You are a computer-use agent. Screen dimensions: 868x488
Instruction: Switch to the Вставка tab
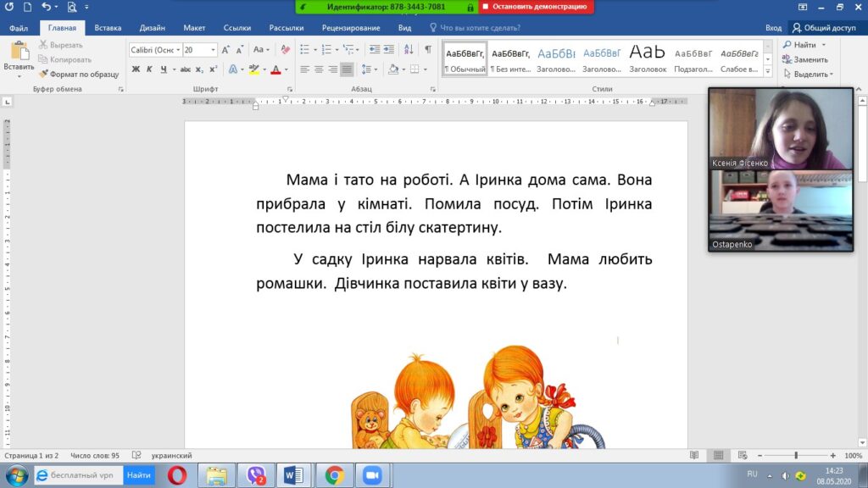108,28
